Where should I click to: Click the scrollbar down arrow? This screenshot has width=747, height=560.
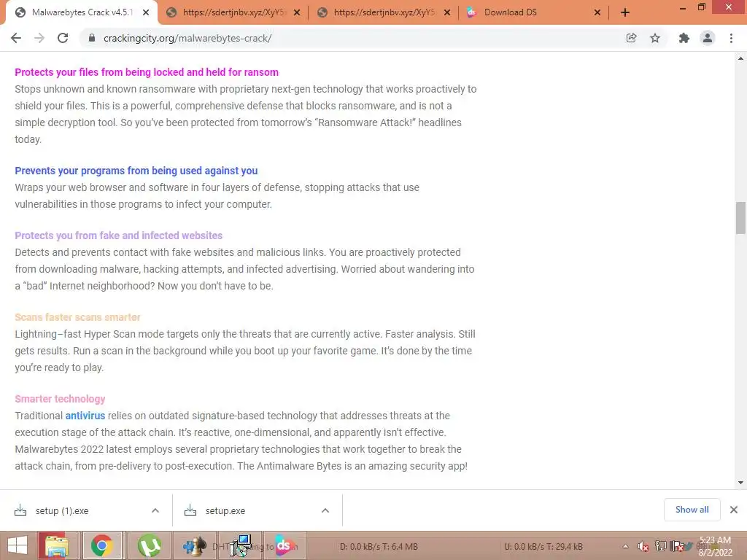(740, 483)
